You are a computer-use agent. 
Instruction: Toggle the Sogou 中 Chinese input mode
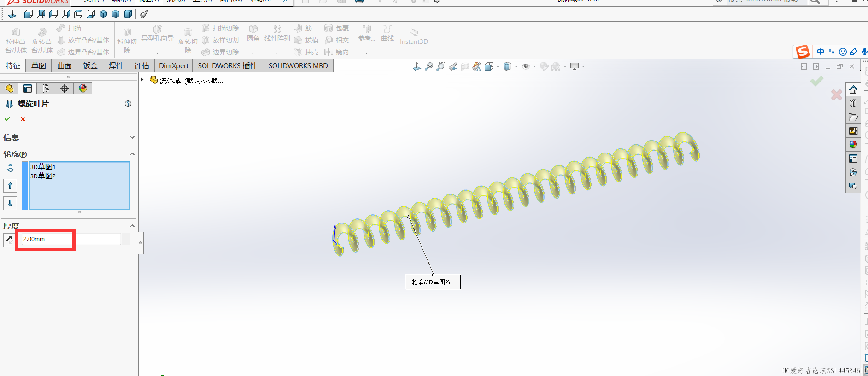(x=821, y=52)
